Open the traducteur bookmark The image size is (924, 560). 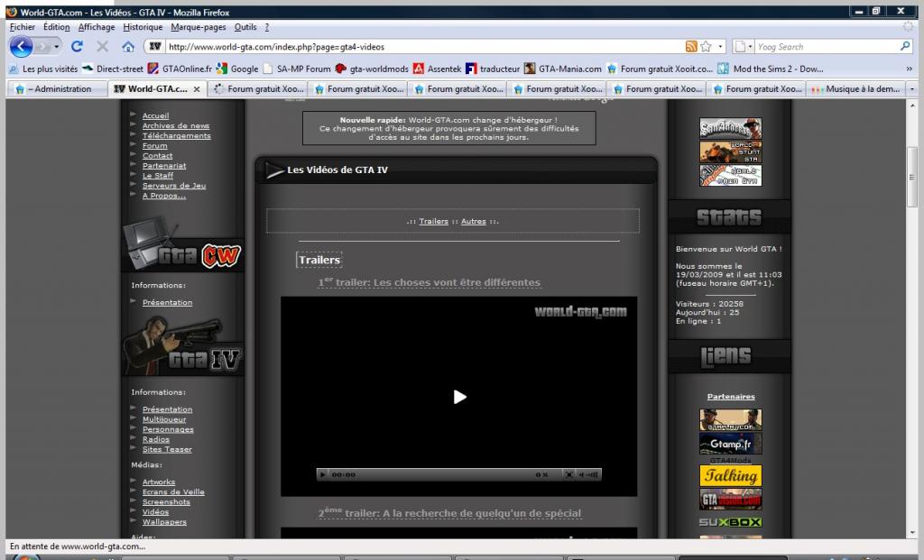point(494,69)
